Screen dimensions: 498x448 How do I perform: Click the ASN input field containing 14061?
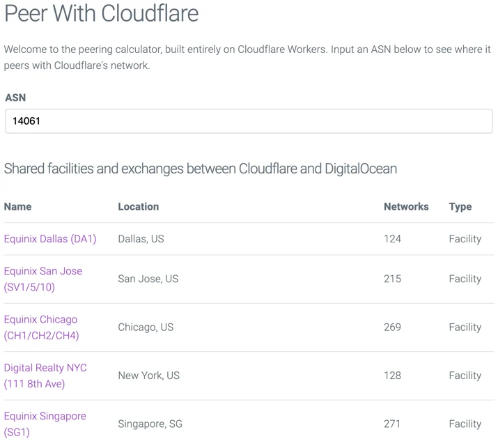249,121
